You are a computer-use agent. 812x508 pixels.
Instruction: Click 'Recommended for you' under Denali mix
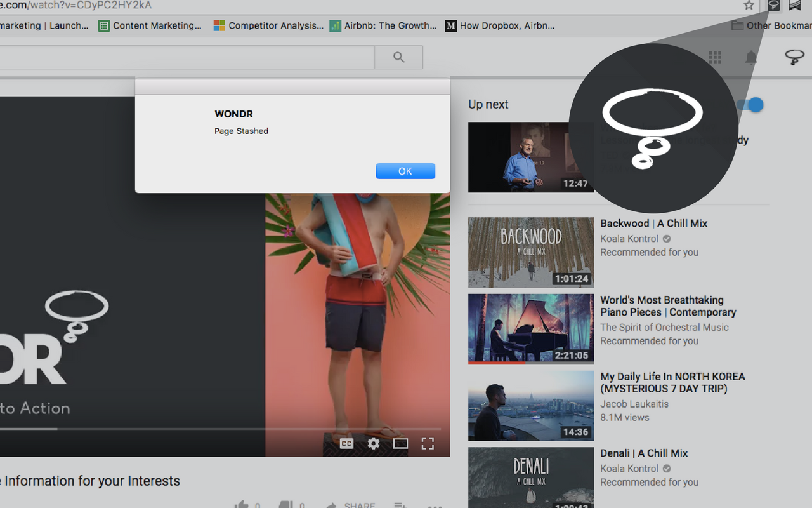(x=650, y=482)
